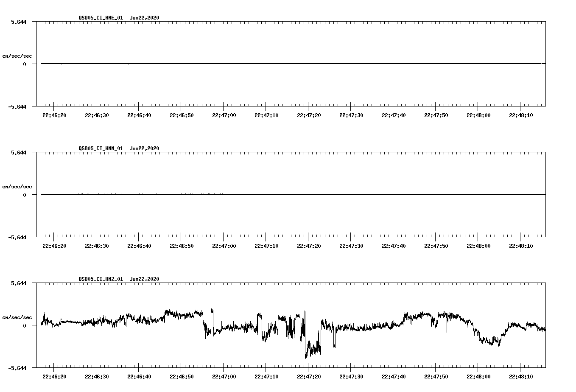
Task: Click 22:46:50 time label under HNZ plot
Action: click(182, 376)
